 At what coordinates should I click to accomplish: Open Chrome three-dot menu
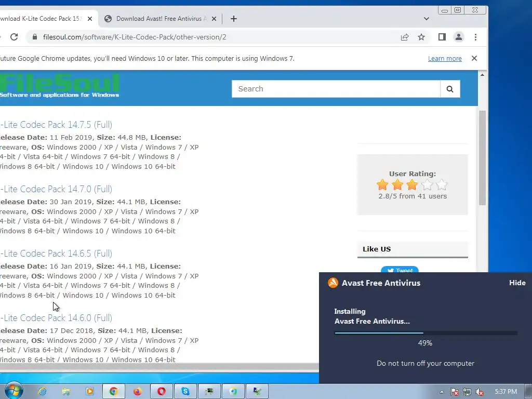[475, 37]
